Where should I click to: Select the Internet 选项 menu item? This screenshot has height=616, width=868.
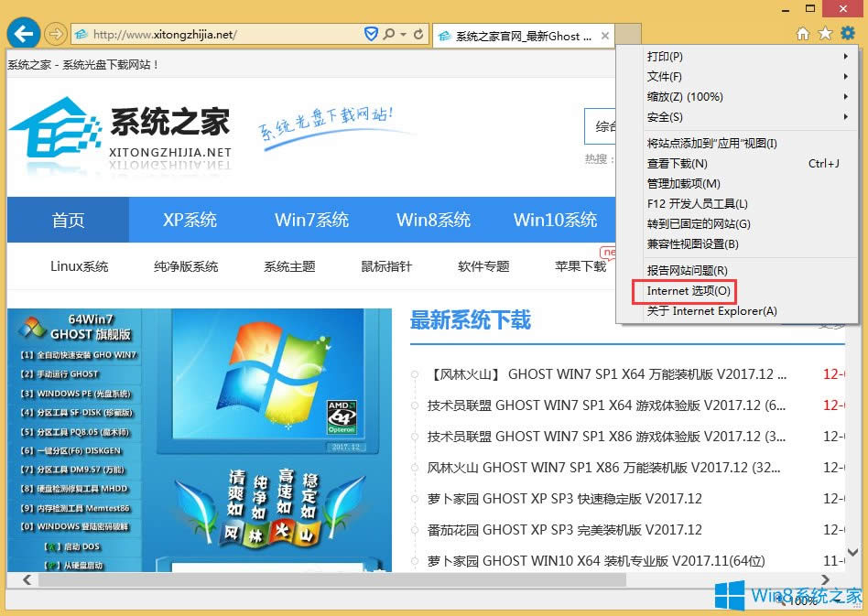[684, 291]
